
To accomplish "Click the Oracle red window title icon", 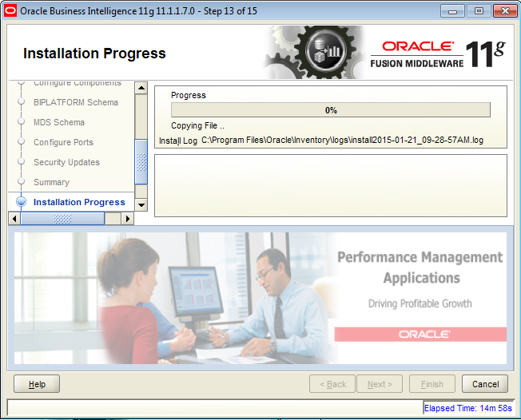I will [10, 10].
